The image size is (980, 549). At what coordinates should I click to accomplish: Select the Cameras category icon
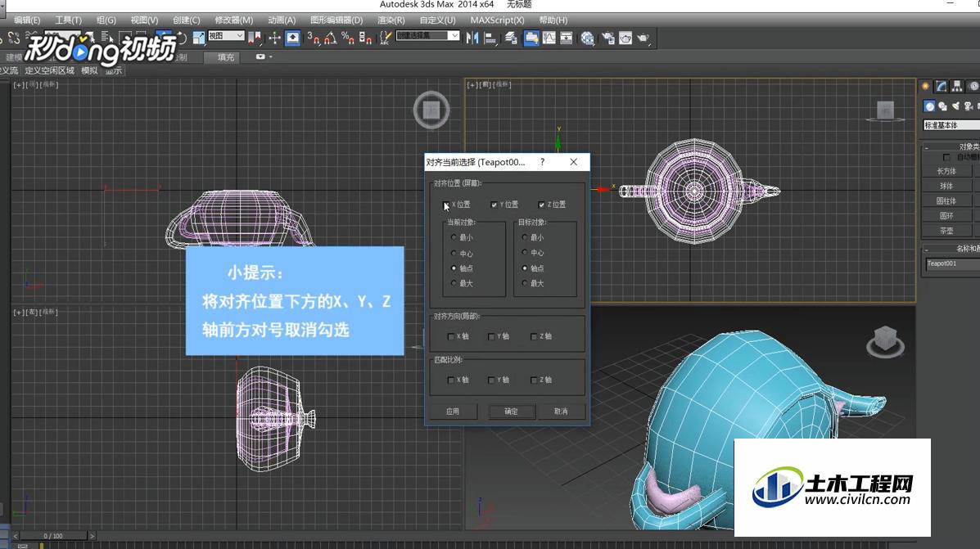click(x=969, y=106)
